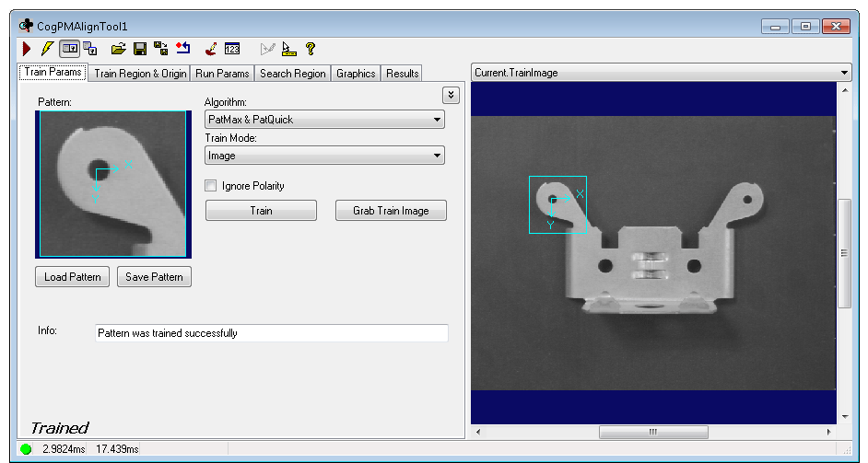Click the cyan train region box on the image
868x463 pixels.
[x=557, y=204]
